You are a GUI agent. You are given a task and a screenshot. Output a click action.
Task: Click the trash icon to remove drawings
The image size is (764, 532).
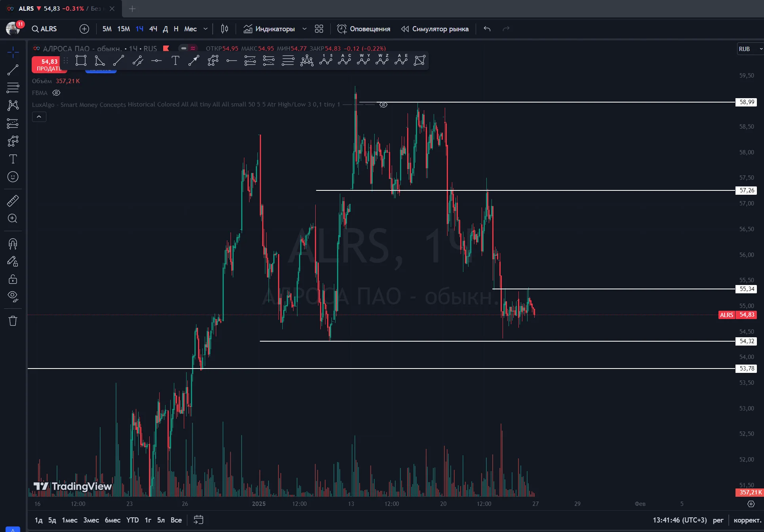tap(13, 321)
